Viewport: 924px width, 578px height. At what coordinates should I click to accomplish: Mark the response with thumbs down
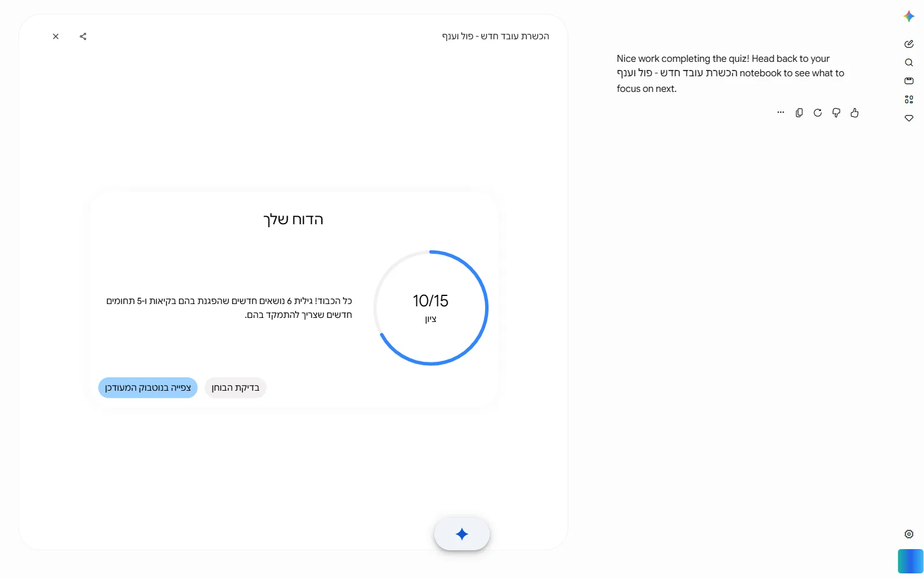pyautogui.click(x=836, y=113)
